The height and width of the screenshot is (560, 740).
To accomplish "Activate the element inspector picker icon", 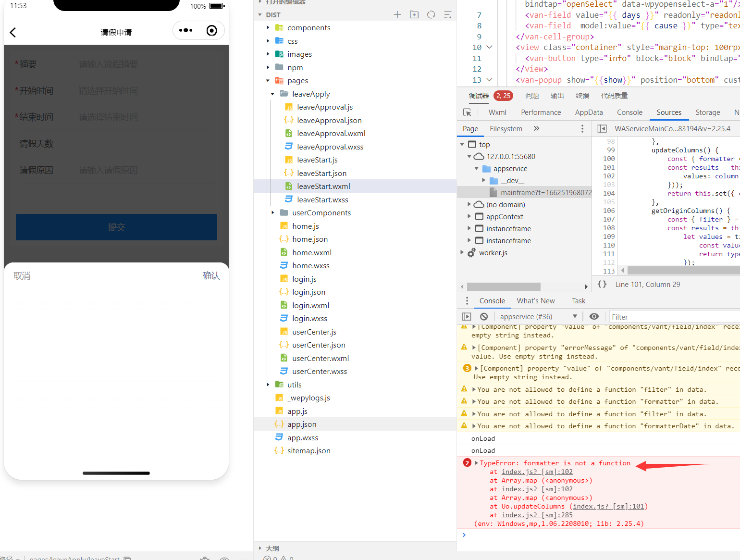I will coord(467,112).
